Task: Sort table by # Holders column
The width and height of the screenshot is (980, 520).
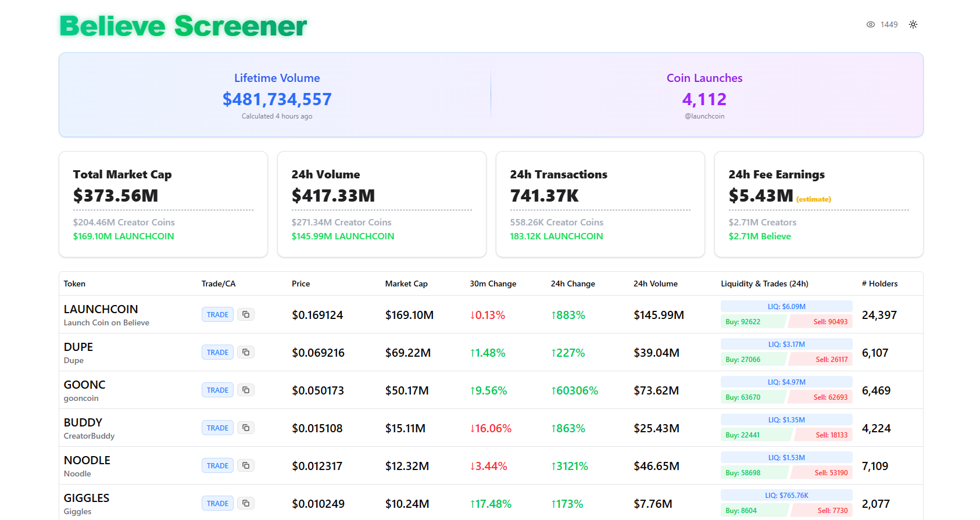Action: (879, 284)
